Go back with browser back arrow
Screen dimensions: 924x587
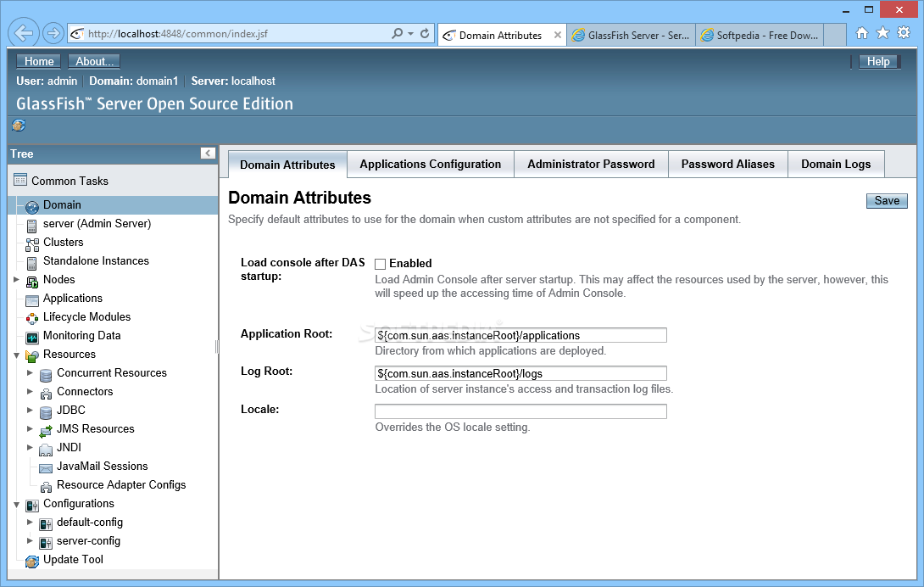[x=24, y=33]
